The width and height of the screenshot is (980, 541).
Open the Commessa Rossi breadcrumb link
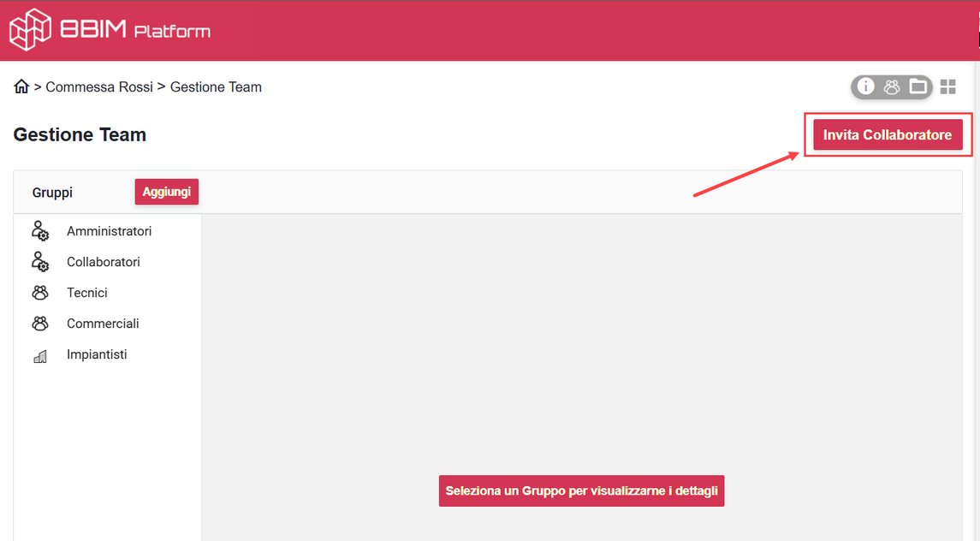[x=99, y=86]
